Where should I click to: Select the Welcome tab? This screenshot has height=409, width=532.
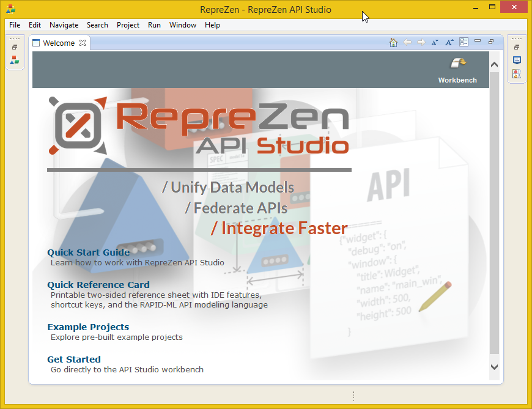[58, 43]
